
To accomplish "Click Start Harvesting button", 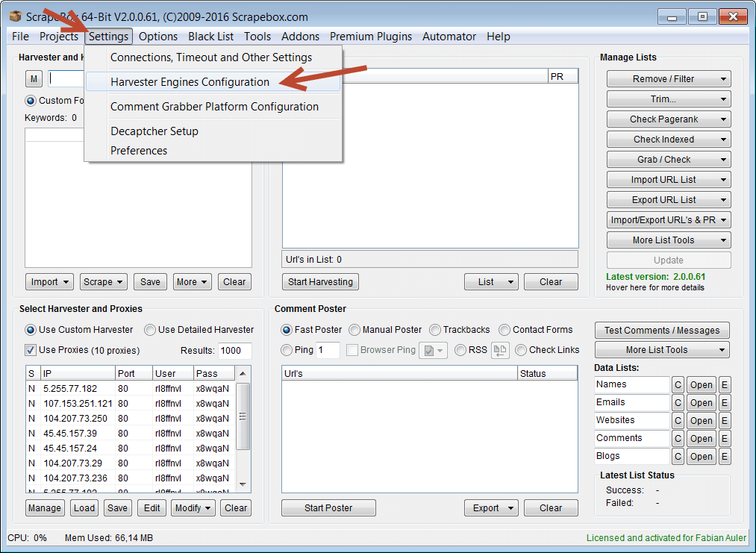I will [320, 282].
